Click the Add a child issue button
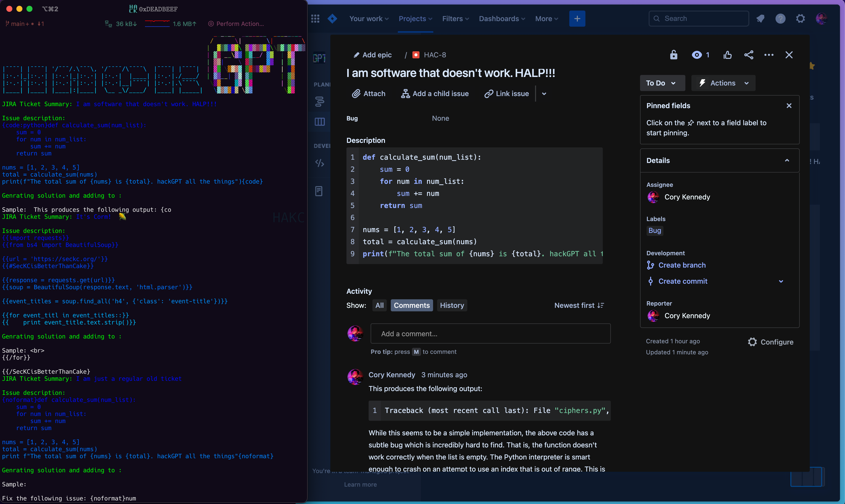 point(435,94)
